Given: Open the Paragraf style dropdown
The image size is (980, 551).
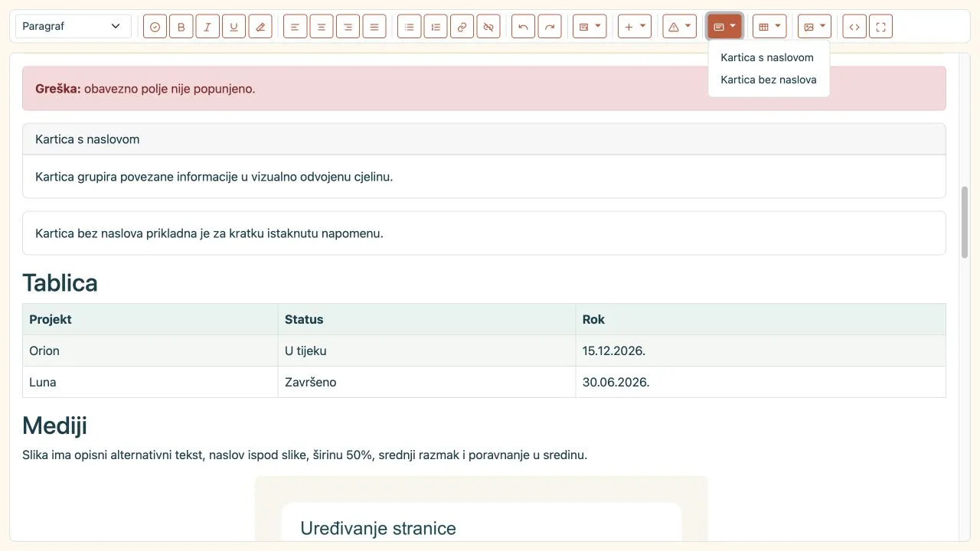Looking at the screenshot, I should (x=73, y=26).
